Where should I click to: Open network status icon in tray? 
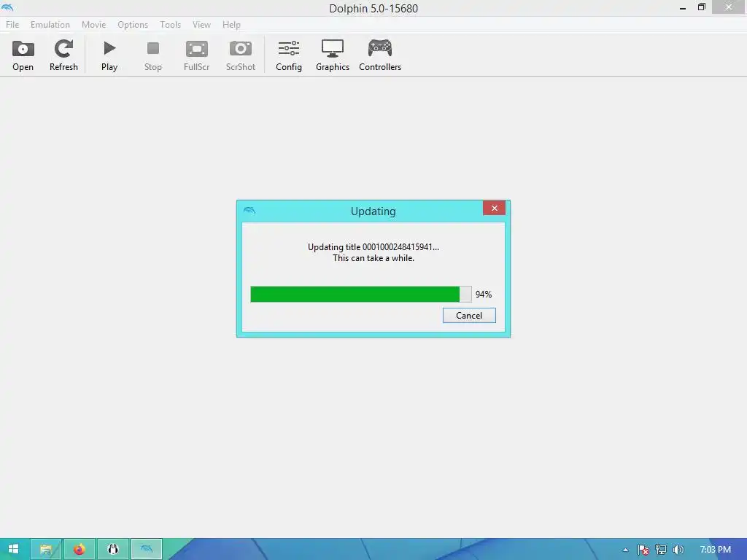pyautogui.click(x=660, y=550)
